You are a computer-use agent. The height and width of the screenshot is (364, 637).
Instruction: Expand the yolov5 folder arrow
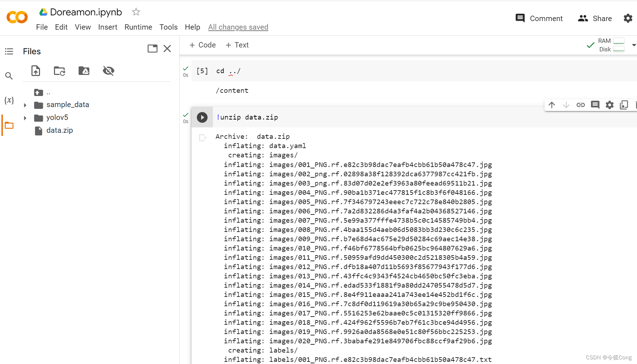pos(25,118)
